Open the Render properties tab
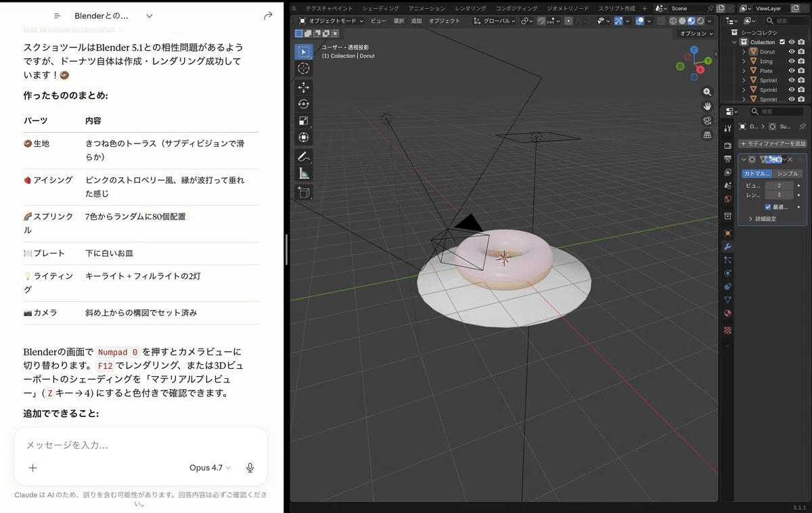812x513 pixels. pos(728,146)
